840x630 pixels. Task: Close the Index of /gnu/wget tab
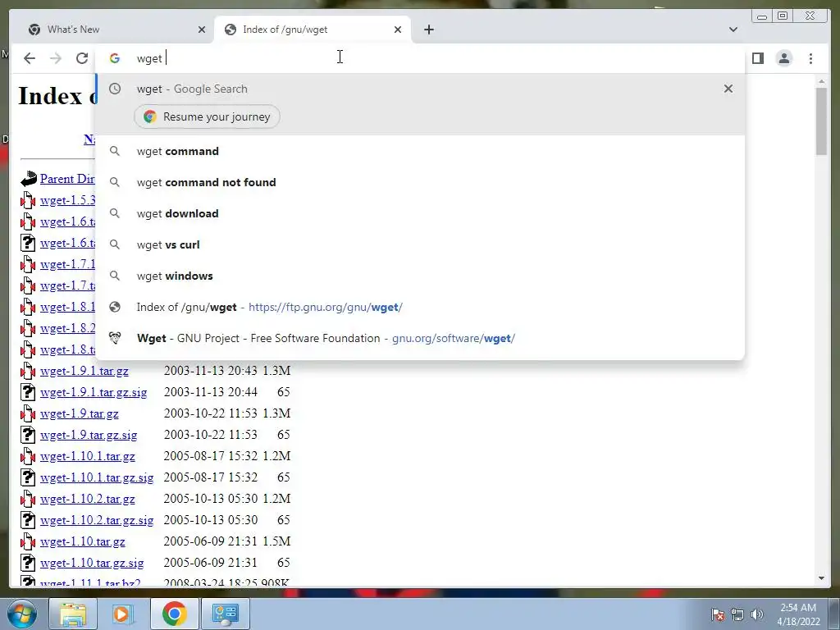398,30
